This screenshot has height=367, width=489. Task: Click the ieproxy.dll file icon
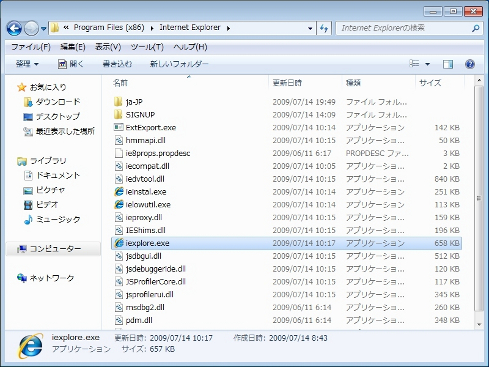[119, 217]
